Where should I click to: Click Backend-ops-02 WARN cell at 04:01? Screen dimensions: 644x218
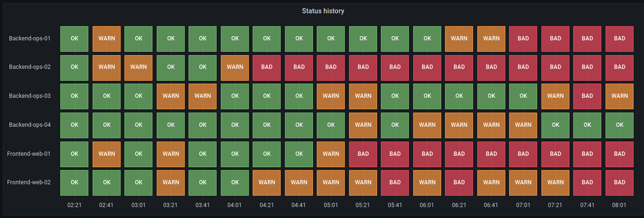[x=235, y=67]
